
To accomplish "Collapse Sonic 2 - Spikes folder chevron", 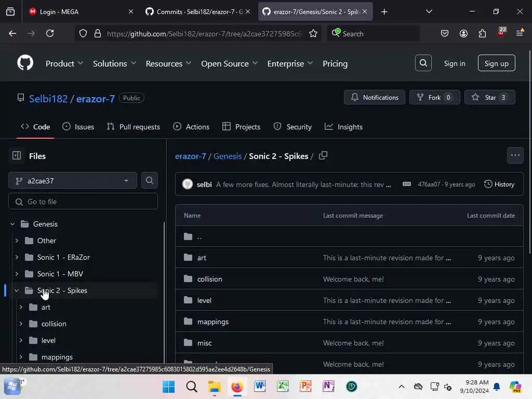I will coord(16,290).
